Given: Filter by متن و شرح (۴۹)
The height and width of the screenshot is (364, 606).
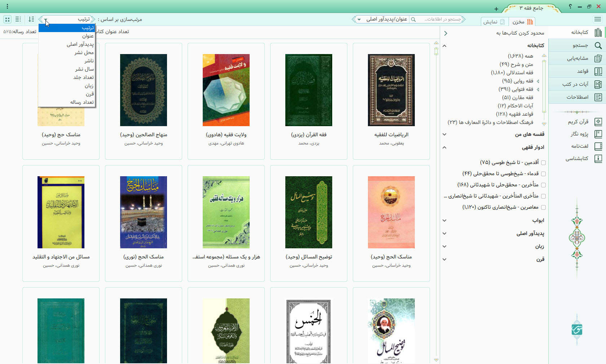Looking at the screenshot, I should click(516, 64).
